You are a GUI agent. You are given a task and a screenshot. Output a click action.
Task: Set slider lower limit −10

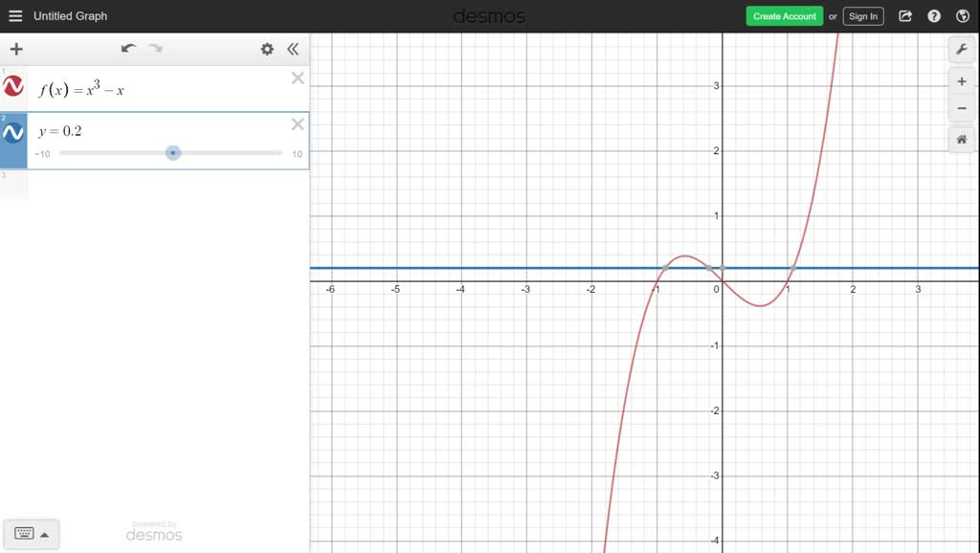(x=42, y=154)
